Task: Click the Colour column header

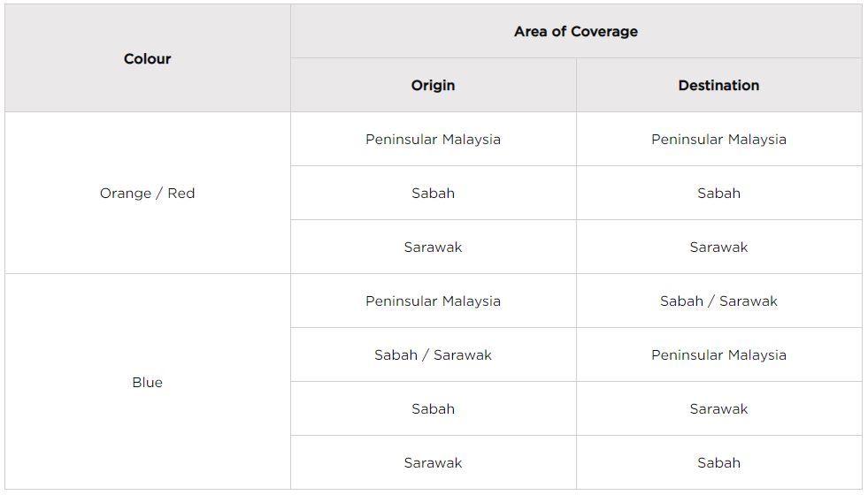Action: [x=147, y=58]
